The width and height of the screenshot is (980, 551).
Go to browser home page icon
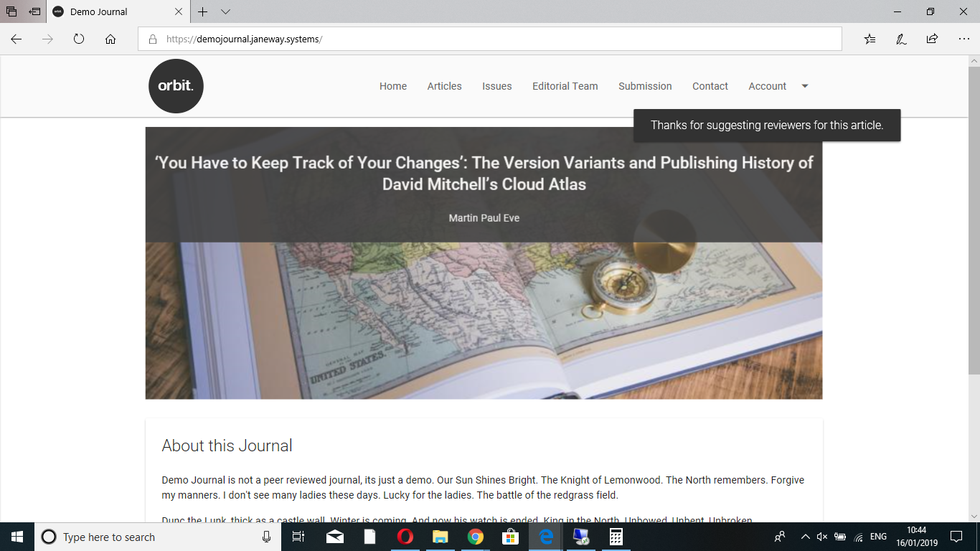pos(110,39)
